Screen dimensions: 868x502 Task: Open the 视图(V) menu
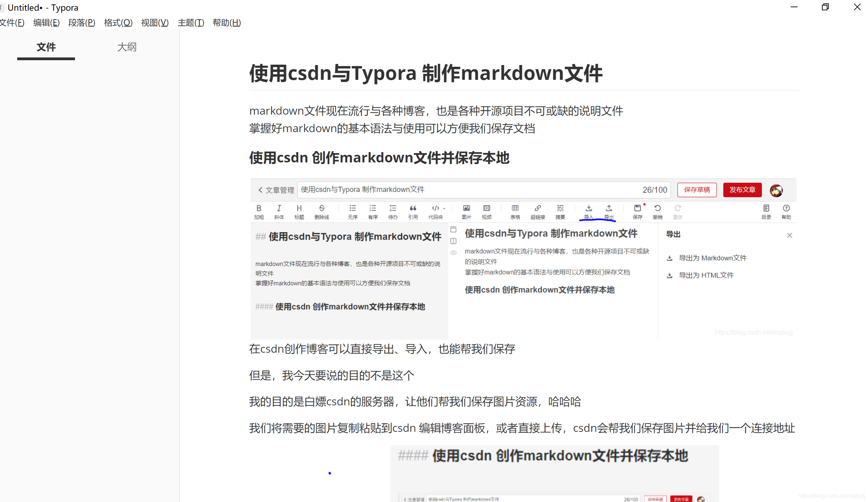(x=155, y=23)
